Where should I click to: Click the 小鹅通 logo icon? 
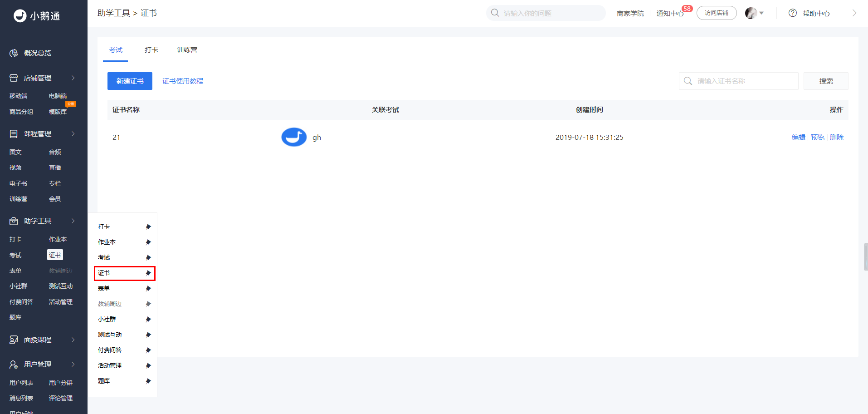pyautogui.click(x=20, y=16)
